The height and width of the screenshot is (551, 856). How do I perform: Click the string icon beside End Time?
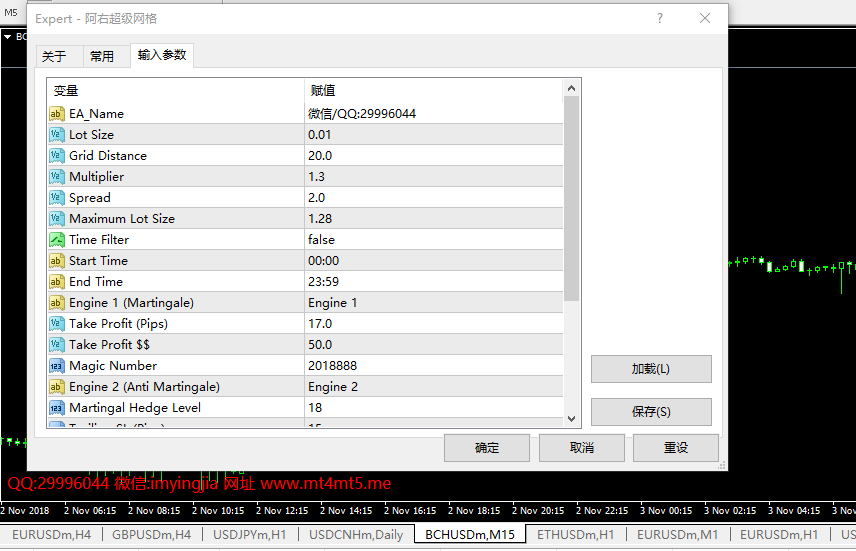click(57, 282)
